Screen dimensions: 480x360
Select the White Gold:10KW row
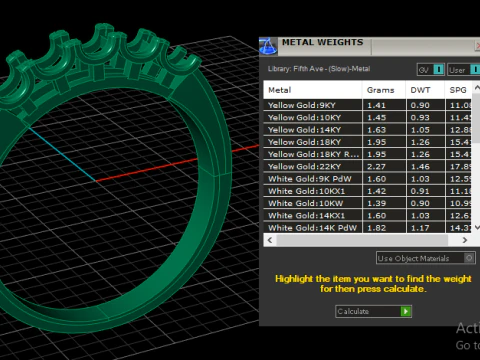(x=367, y=203)
